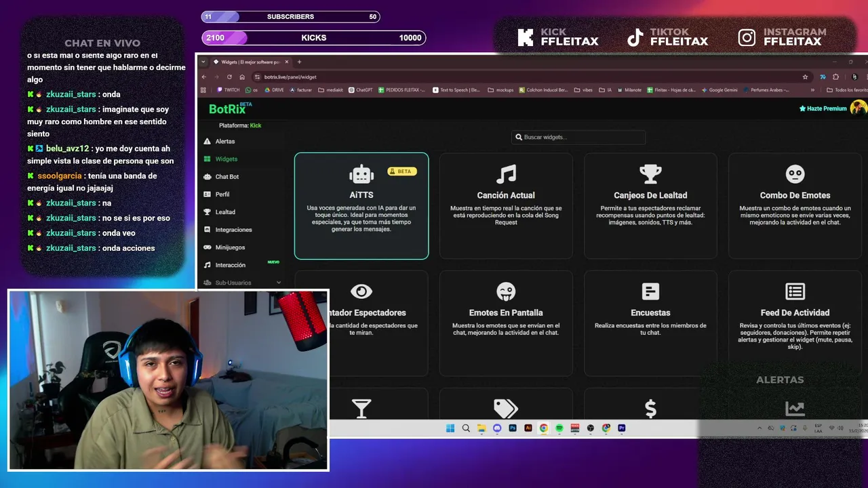Open a new browser tab
Image resolution: width=868 pixels, height=488 pixels.
coord(299,62)
